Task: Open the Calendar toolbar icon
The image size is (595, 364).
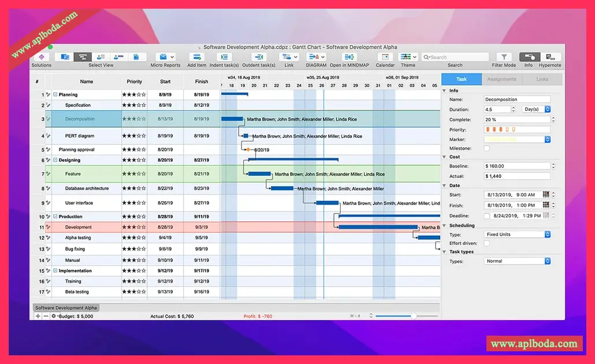Action: coord(385,57)
